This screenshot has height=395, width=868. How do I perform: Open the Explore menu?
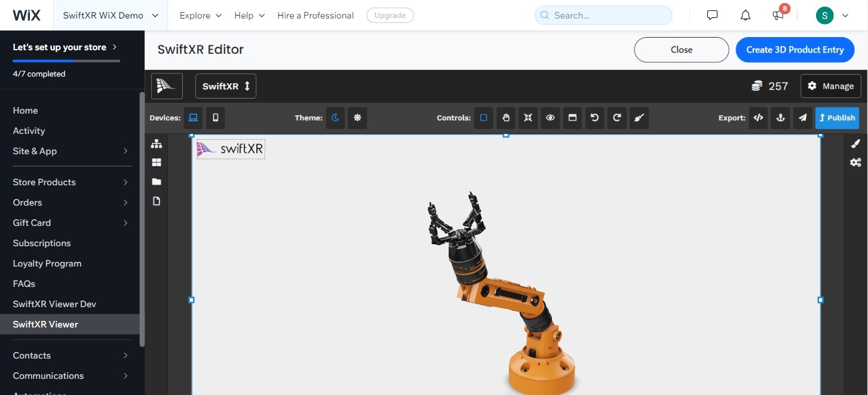coord(200,16)
